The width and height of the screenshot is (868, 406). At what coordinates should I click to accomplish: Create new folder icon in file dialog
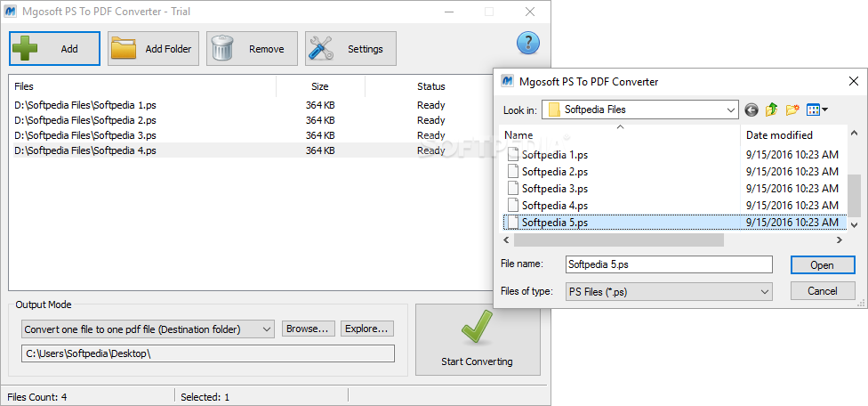click(x=792, y=110)
